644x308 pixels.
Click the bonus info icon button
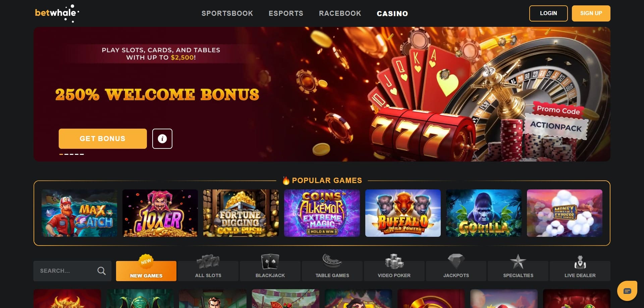coord(162,138)
